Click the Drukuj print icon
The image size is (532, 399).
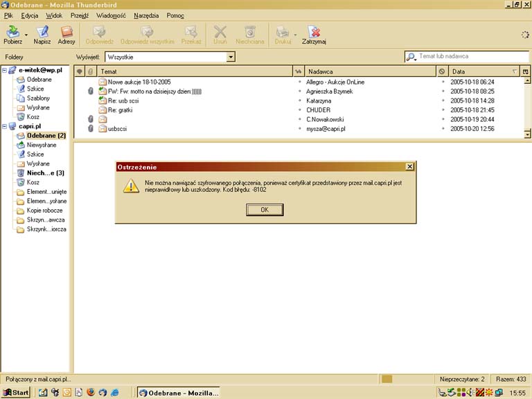pos(283,32)
